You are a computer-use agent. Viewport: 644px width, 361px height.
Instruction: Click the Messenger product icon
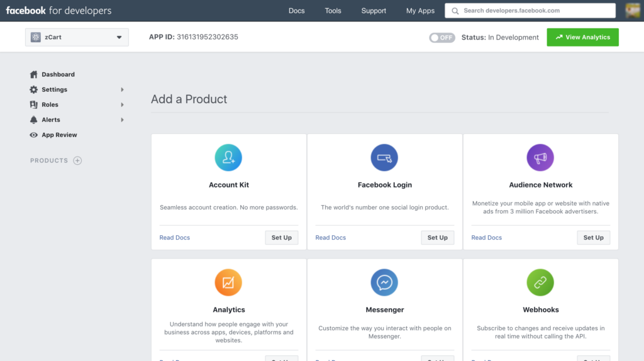tap(384, 283)
